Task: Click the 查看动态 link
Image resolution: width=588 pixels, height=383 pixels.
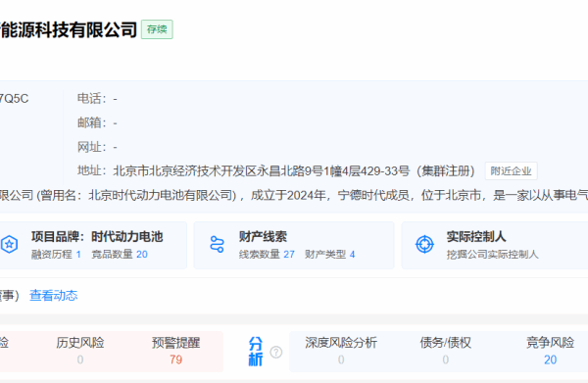Action: click(x=54, y=295)
